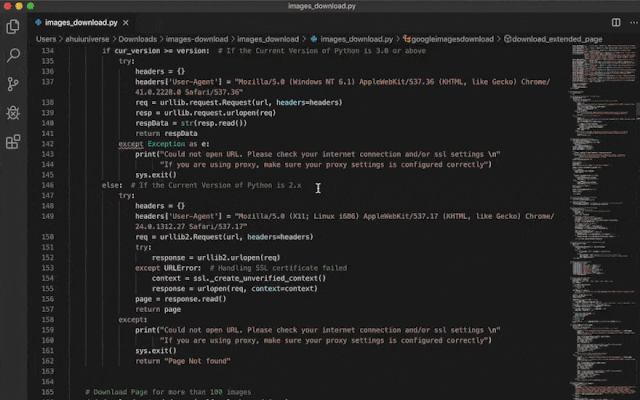Click the images_download breadcrumb folder

pos(268,39)
